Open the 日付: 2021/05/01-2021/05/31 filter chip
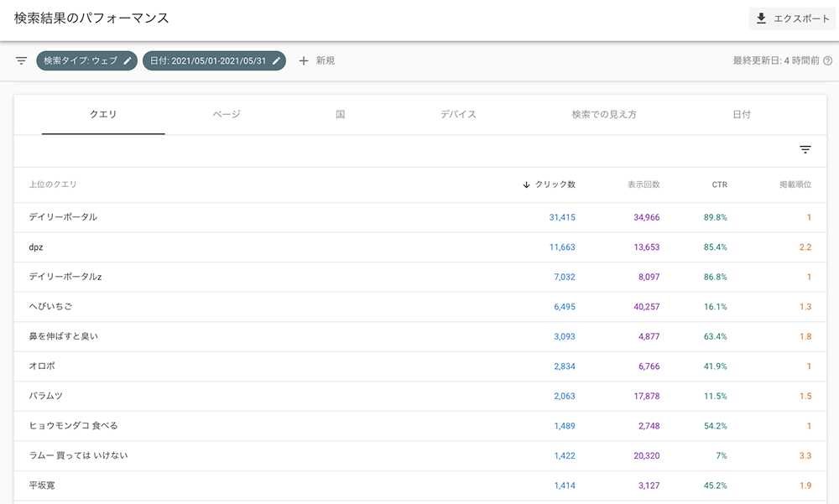Screen dimensions: 839x504 (x=214, y=61)
